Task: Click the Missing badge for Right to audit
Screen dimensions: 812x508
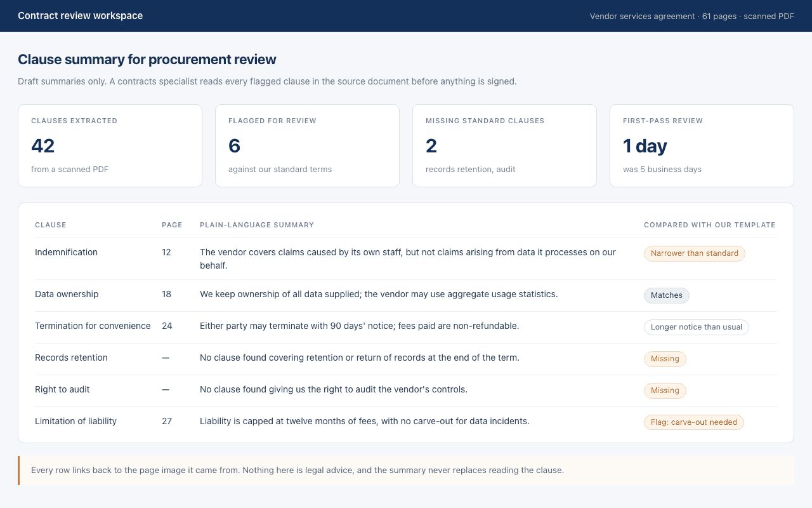Action: (x=665, y=391)
